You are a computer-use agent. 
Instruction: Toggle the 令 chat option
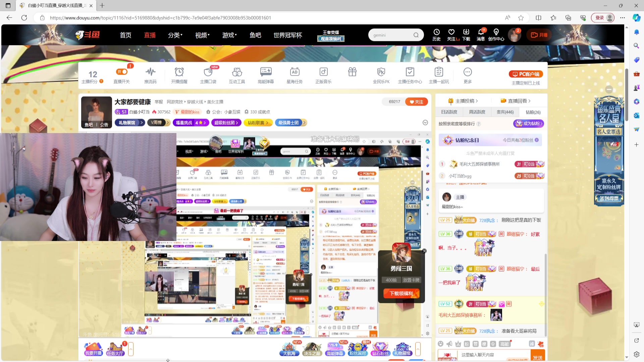click(493, 344)
